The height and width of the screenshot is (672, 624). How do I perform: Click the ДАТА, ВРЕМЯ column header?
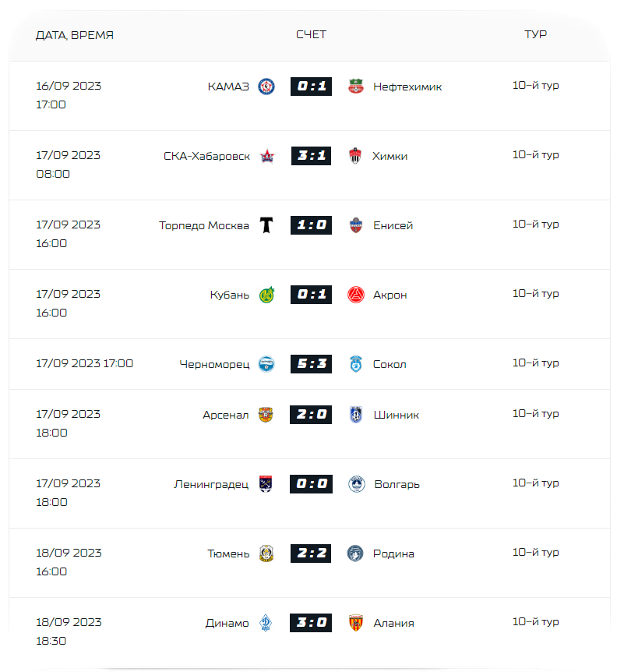(75, 35)
